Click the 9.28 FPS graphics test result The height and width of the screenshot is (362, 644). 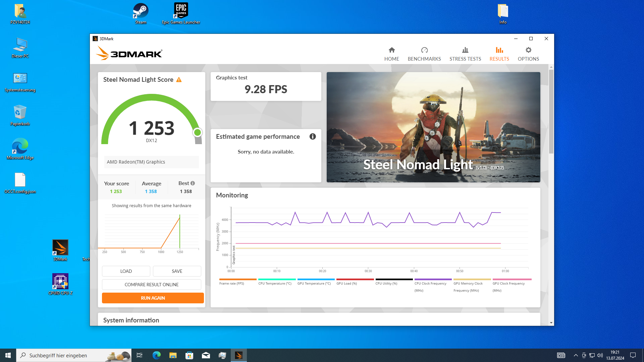coord(266,89)
